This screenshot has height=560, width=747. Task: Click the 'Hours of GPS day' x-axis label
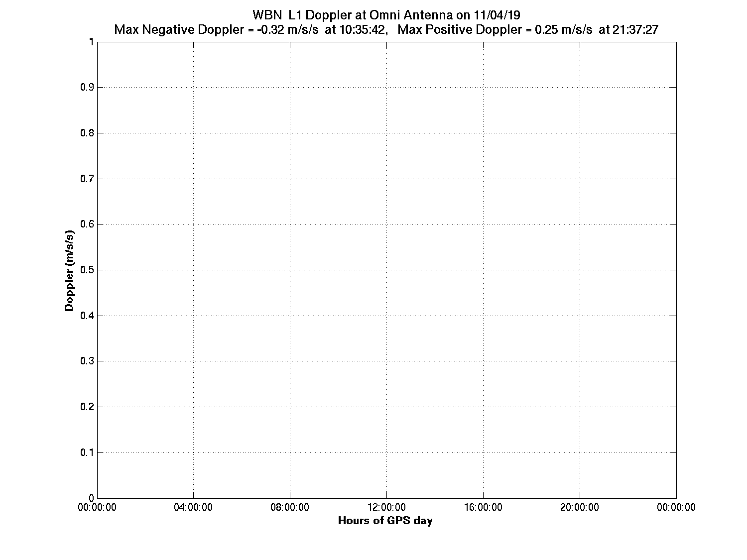point(385,521)
